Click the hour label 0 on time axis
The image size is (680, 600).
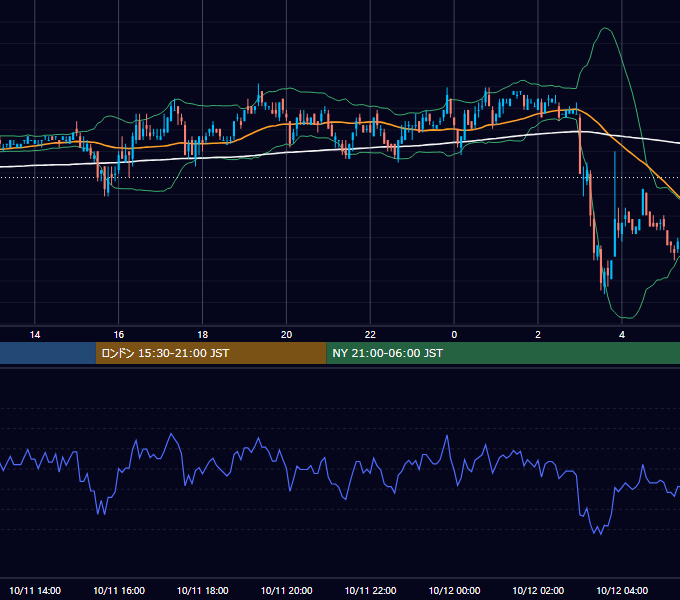coord(454,335)
